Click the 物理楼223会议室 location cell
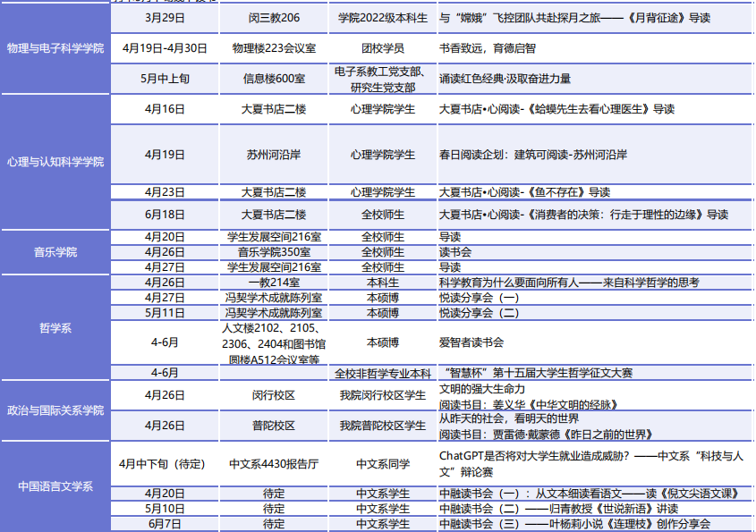Viewport: 756px width, 532px height. coord(274,48)
